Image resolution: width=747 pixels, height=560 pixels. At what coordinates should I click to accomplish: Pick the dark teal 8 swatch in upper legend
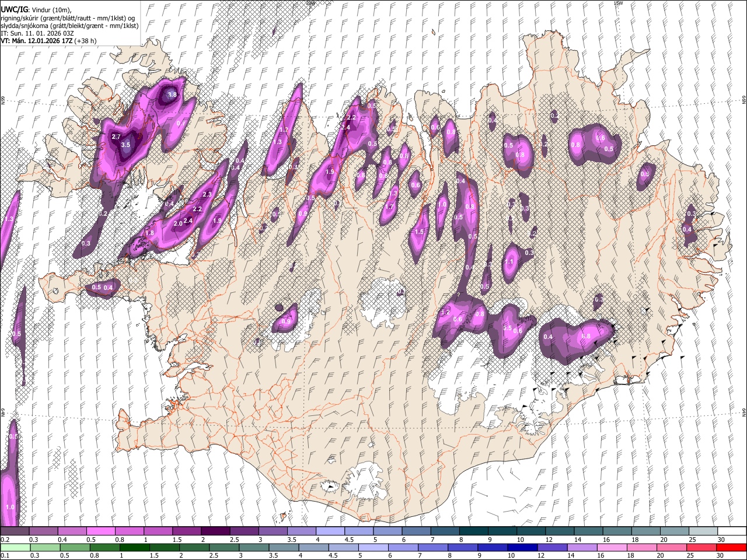point(473,531)
